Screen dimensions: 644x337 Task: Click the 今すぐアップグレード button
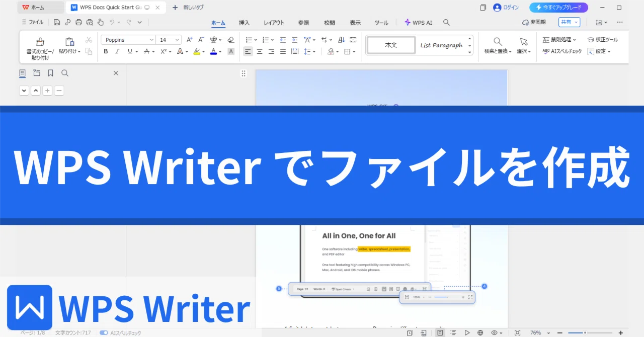pos(558,8)
